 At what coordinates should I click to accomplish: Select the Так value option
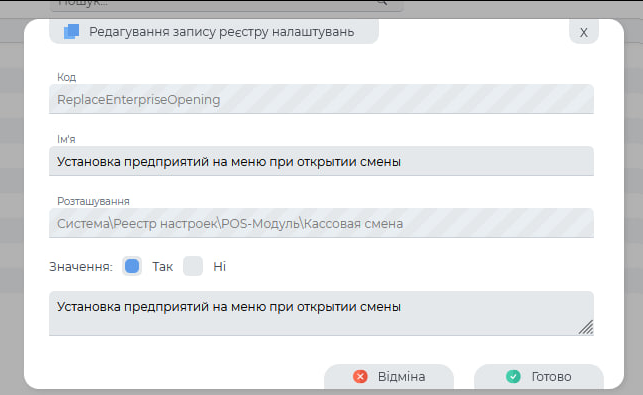tap(132, 266)
